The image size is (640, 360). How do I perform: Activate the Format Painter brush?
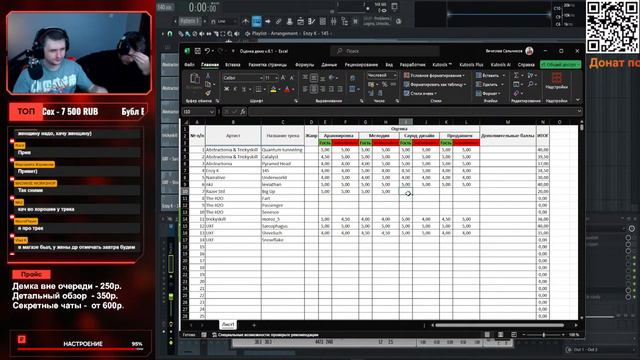click(208, 93)
